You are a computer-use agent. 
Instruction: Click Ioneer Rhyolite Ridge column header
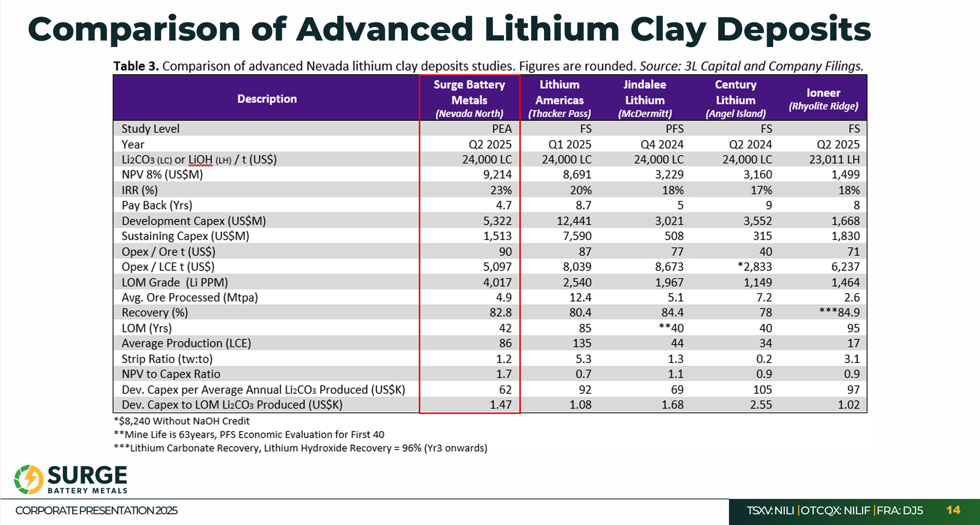coord(823,99)
